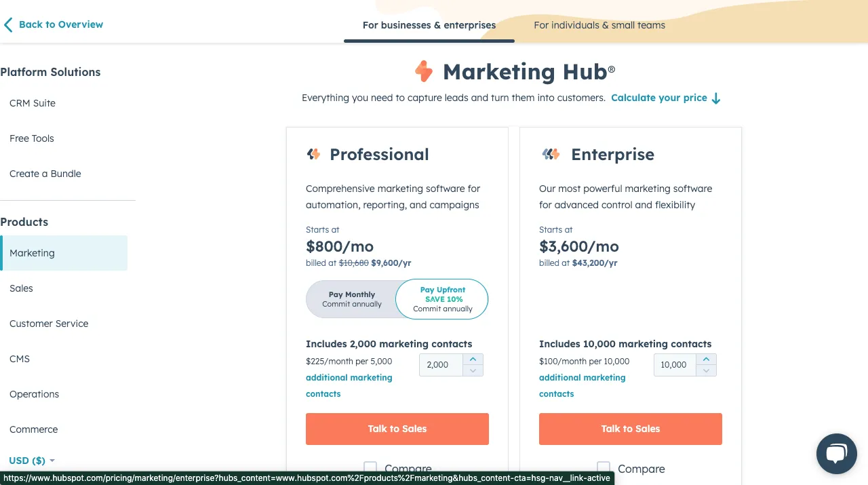Open Professional additional marketing contacts link
Viewport: 868px width, 485px height.
click(349, 385)
